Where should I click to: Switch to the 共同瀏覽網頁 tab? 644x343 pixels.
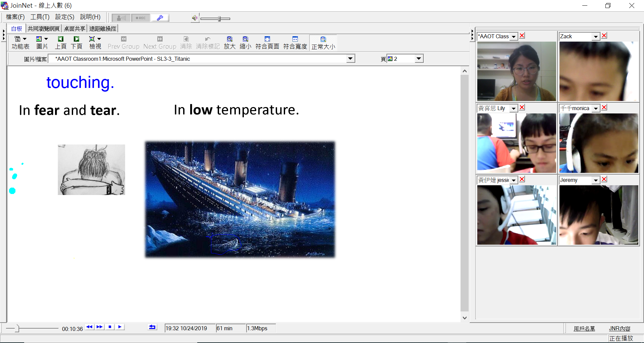coord(44,29)
